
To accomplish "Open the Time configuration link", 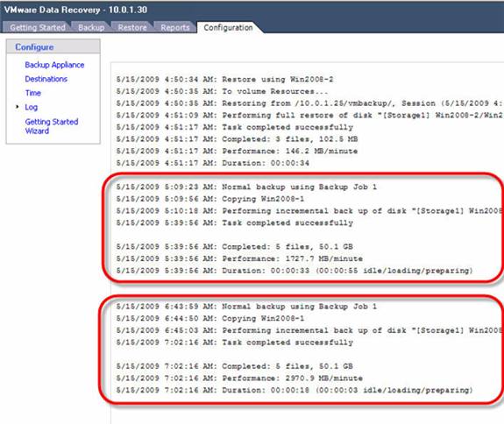I will (33, 93).
